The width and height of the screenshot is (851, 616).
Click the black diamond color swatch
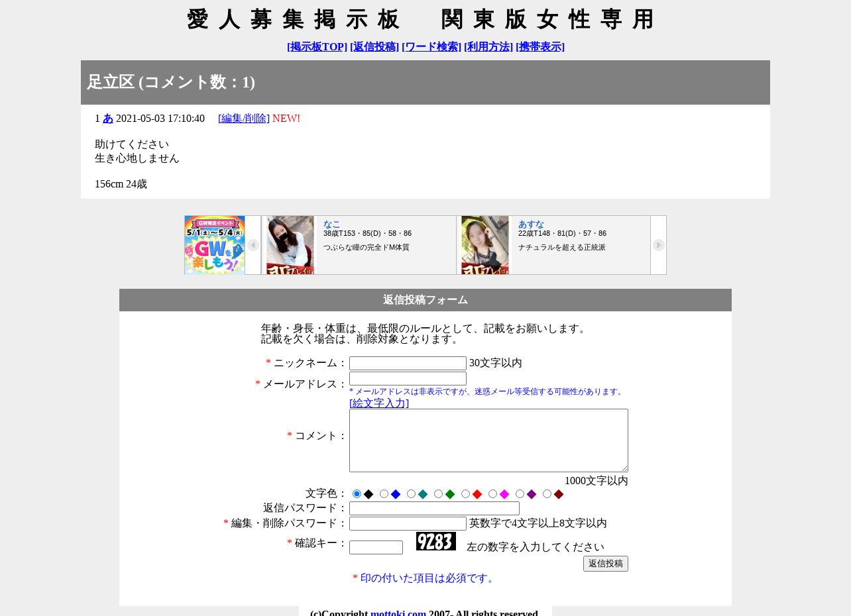click(x=369, y=494)
